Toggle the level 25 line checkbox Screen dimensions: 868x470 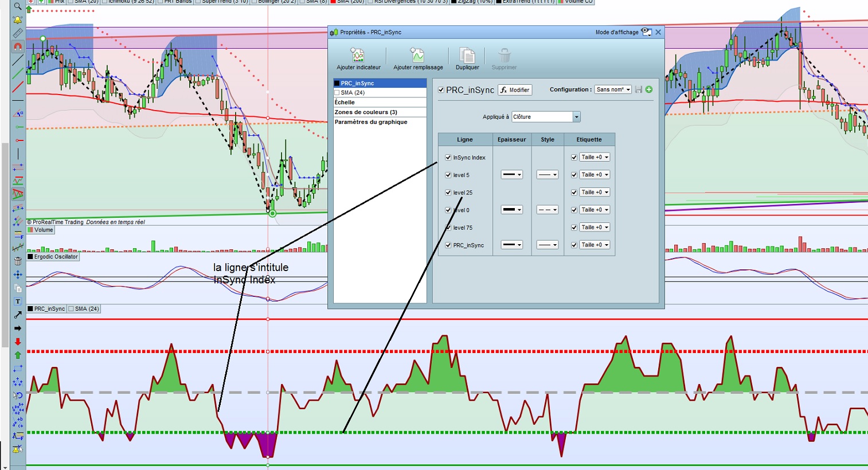pos(448,193)
